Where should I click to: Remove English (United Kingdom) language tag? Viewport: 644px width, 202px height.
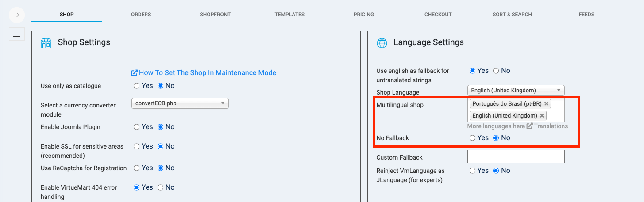pos(542,116)
